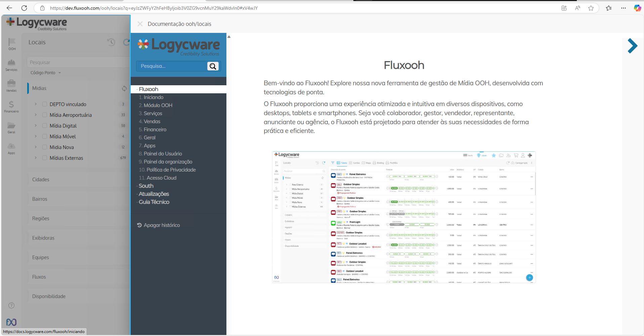Expand the Mídia Aeroportuária tree item

[x=36, y=115]
